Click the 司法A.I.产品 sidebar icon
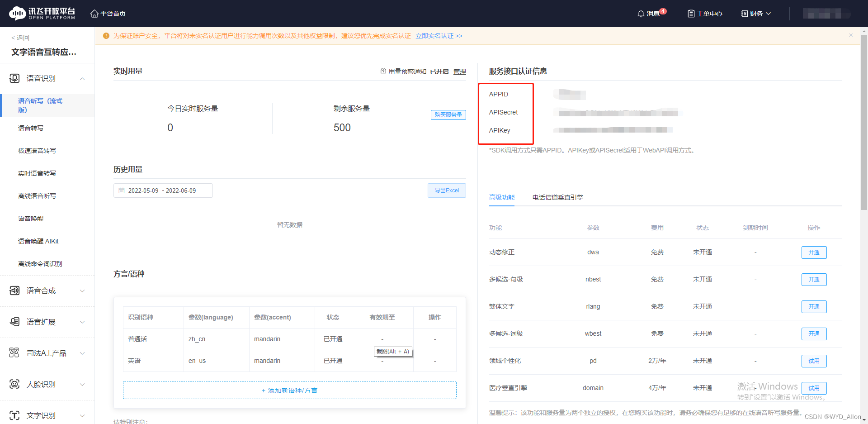Screen dimensions: 868x424 [14, 353]
